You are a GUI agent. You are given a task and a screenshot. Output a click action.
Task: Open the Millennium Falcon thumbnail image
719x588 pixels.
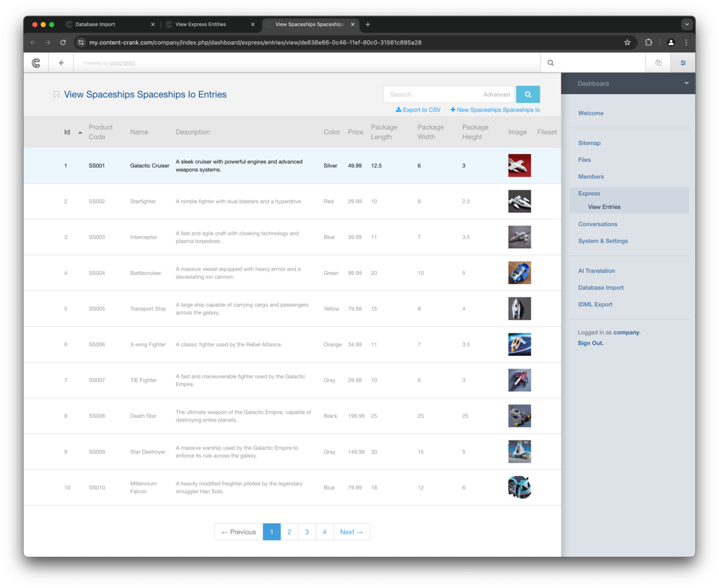(x=519, y=487)
